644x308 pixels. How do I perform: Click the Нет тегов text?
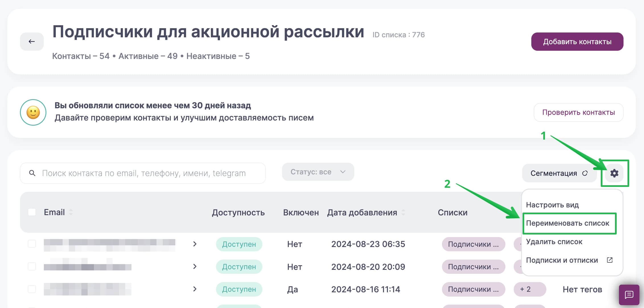582,289
